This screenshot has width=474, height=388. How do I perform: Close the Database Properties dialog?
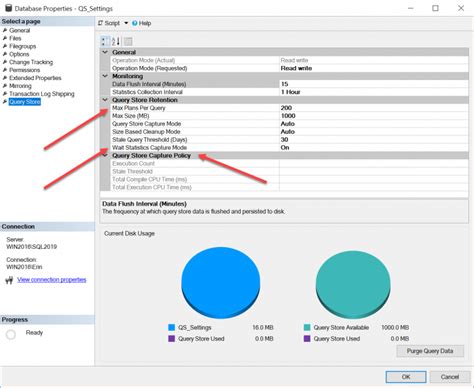[461, 8]
